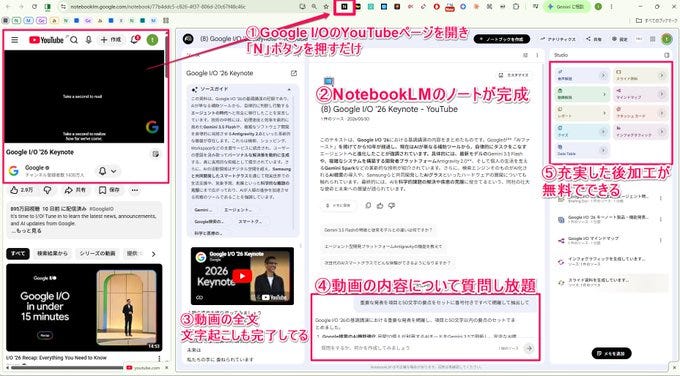
Task: Play the embedded 2026 Keynote YouTube video
Action: pyautogui.click(x=242, y=276)
